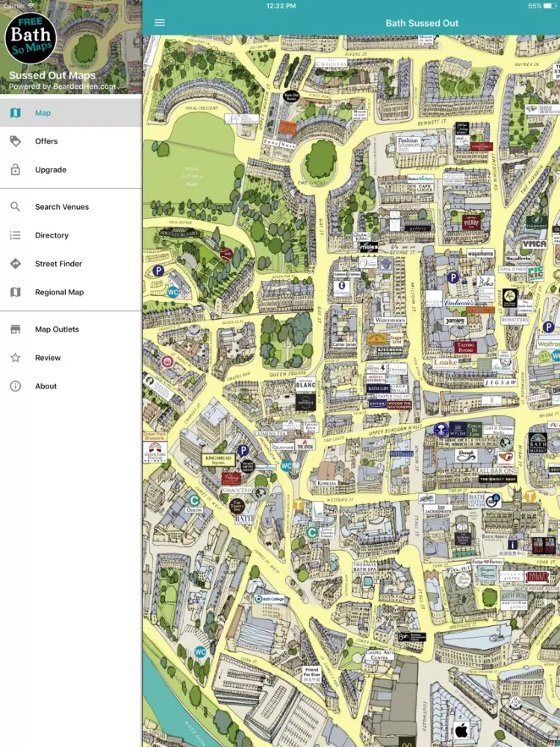Tap the yellow T marker on Westgate Buildings
Image resolution: width=560 pixels, height=747 pixels.
pos(299,504)
